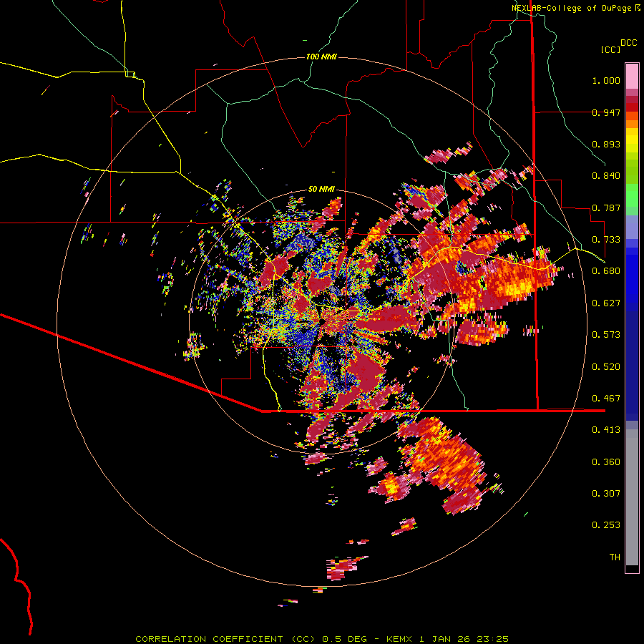This screenshot has height=644, width=644.
Task: Click the KEMX station identifier in footer
Action: click(401, 639)
